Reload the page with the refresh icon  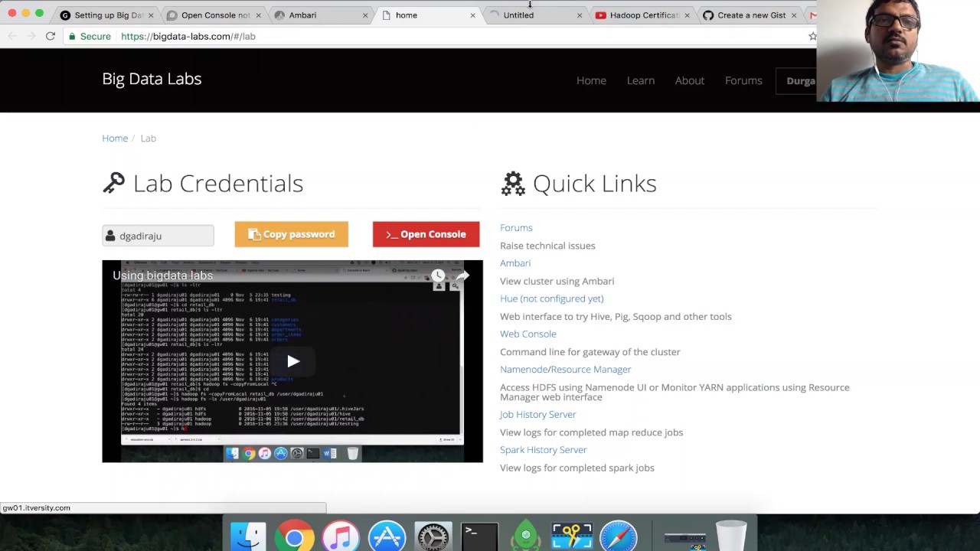pyautogui.click(x=51, y=36)
